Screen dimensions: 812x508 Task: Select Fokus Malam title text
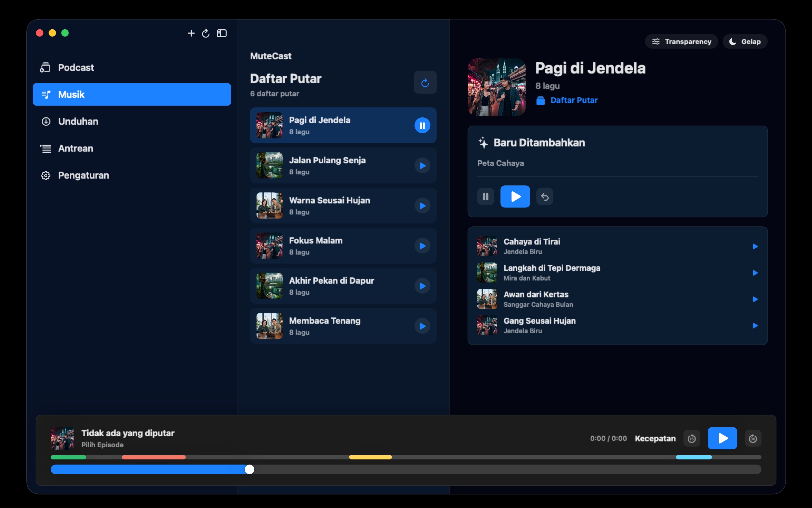click(316, 240)
